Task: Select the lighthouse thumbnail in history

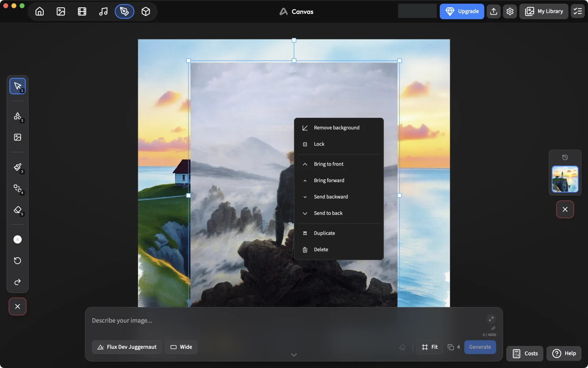Action: 565,179
